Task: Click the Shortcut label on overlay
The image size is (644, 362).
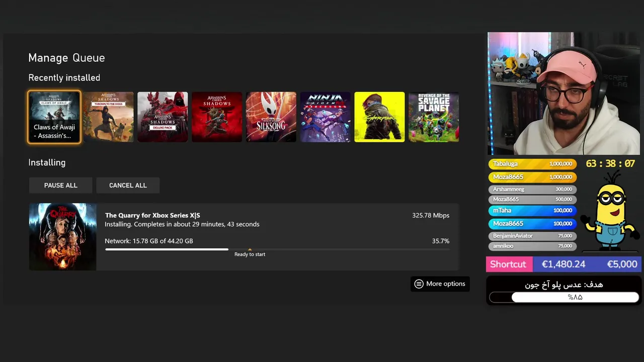Action: pyautogui.click(x=508, y=264)
